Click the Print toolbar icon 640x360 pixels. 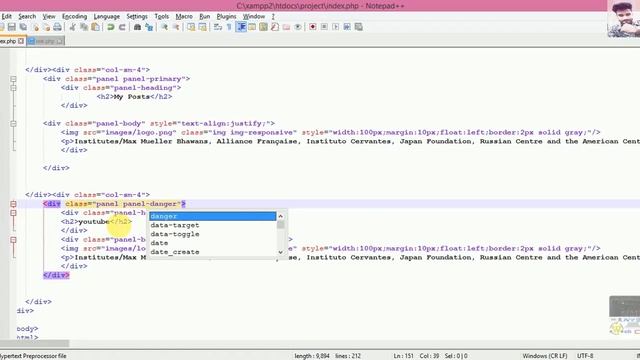pyautogui.click(x=58, y=27)
